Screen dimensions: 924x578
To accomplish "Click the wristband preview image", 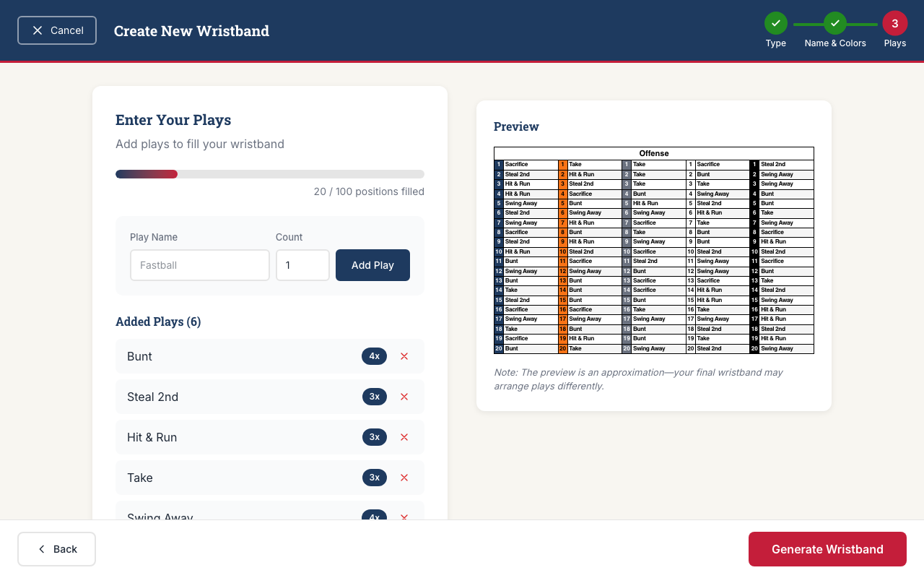I will pyautogui.click(x=654, y=250).
